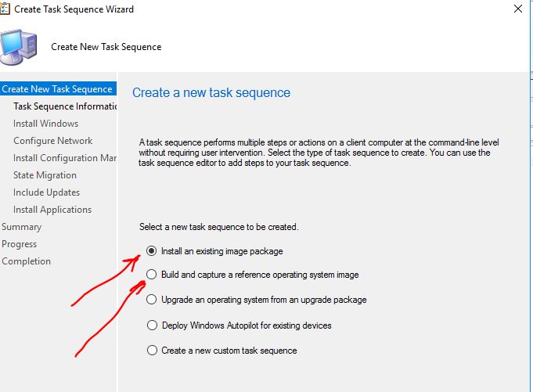Go to Install Configuration Manager step
Viewport: 533px width, 392px height.
coord(65,158)
